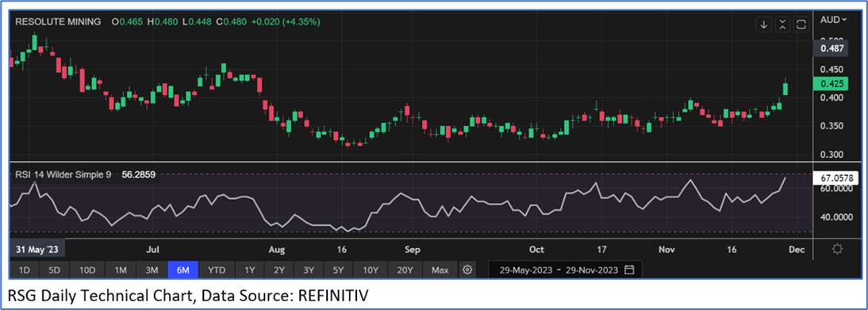Select the 1D time range
This screenshot has width=868, height=310.
pyautogui.click(x=25, y=270)
